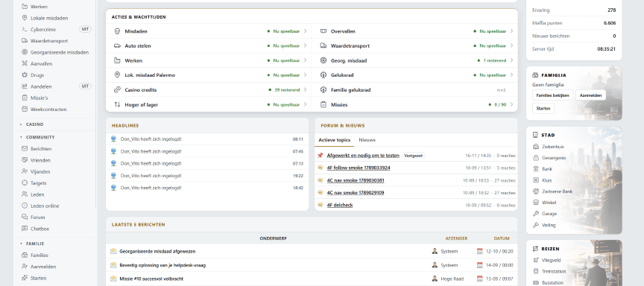
Task: Click the Chatbox icon in sidebar
Action: click(x=25, y=229)
